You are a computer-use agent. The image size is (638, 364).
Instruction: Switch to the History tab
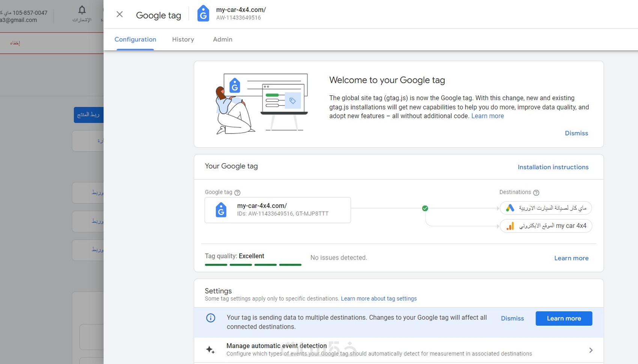coord(183,39)
